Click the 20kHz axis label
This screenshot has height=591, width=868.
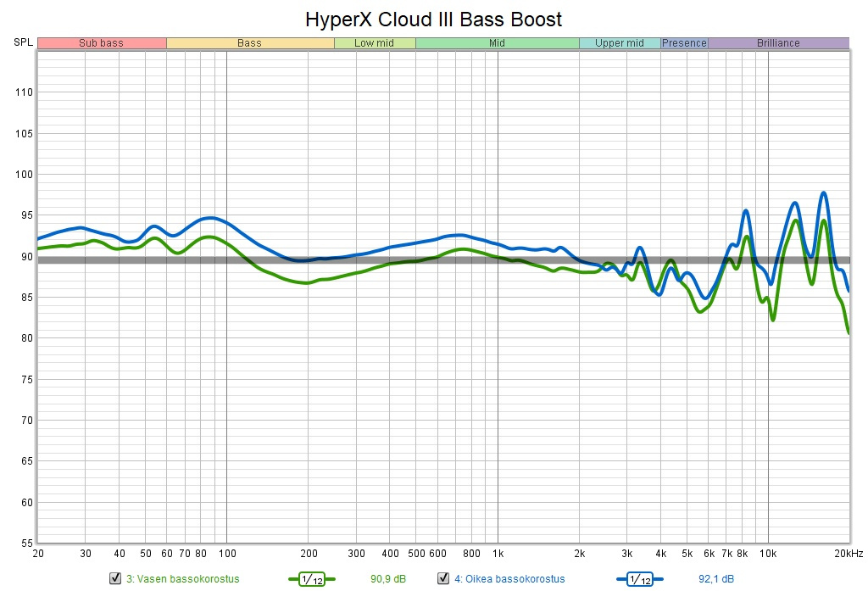pyautogui.click(x=848, y=554)
